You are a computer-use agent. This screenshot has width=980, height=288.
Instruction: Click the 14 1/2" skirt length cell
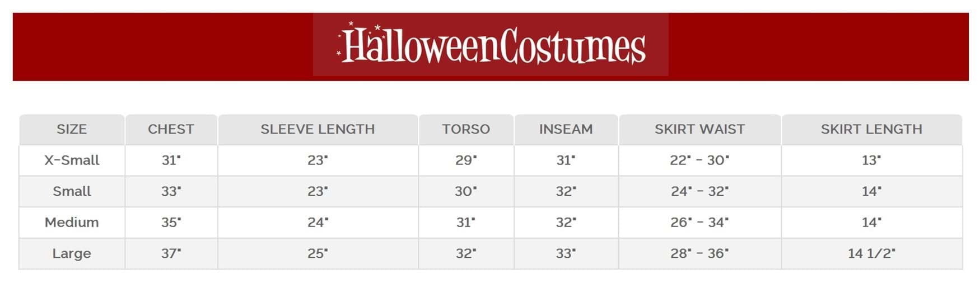871,253
